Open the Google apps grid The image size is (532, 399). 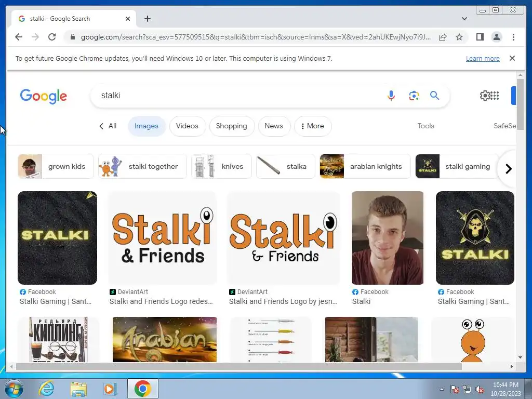pos(495,96)
